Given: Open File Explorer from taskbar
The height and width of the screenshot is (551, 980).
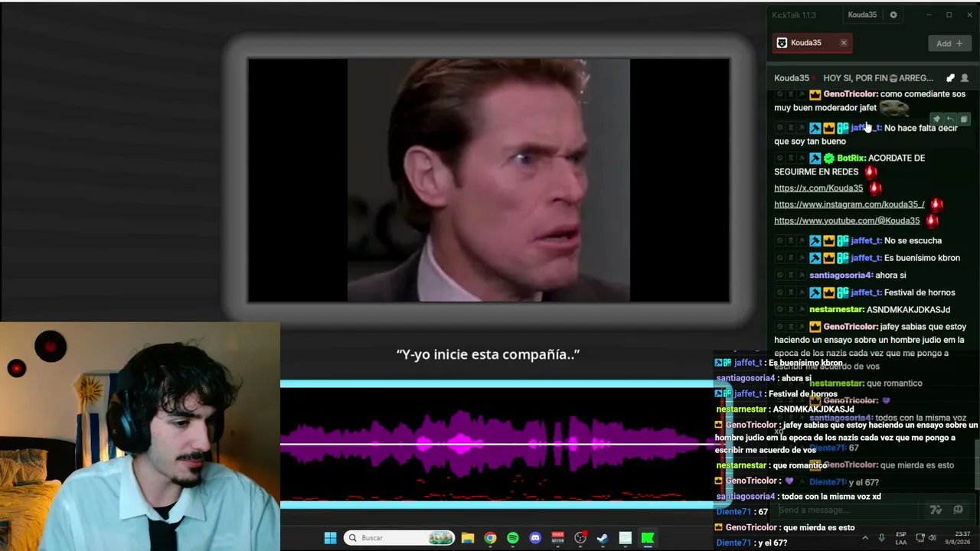Looking at the screenshot, I should pyautogui.click(x=468, y=538).
